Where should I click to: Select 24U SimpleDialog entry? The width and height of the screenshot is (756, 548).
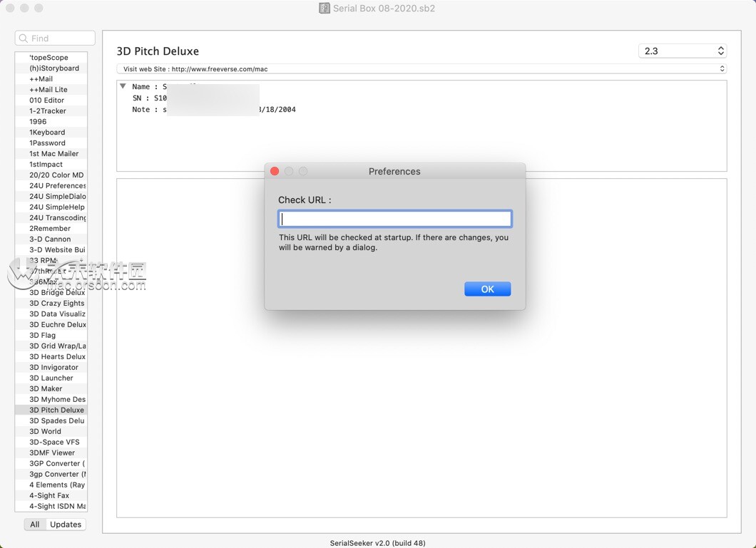pyautogui.click(x=51, y=197)
